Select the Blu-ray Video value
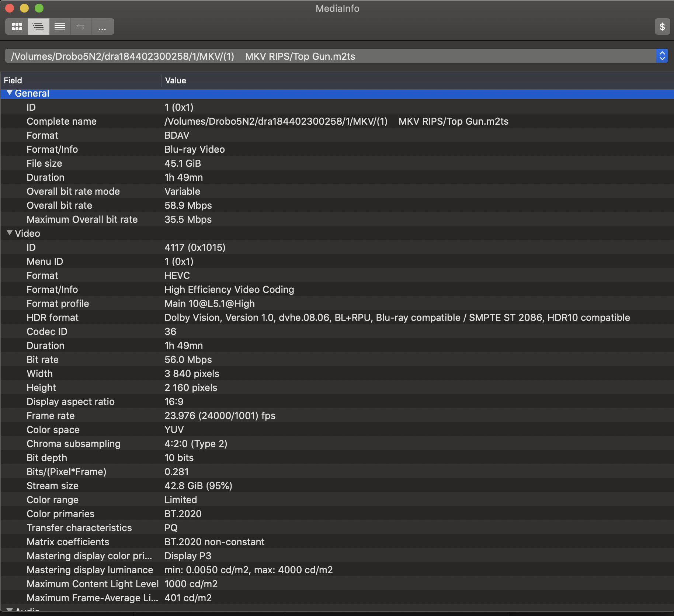The height and width of the screenshot is (616, 674). (195, 149)
